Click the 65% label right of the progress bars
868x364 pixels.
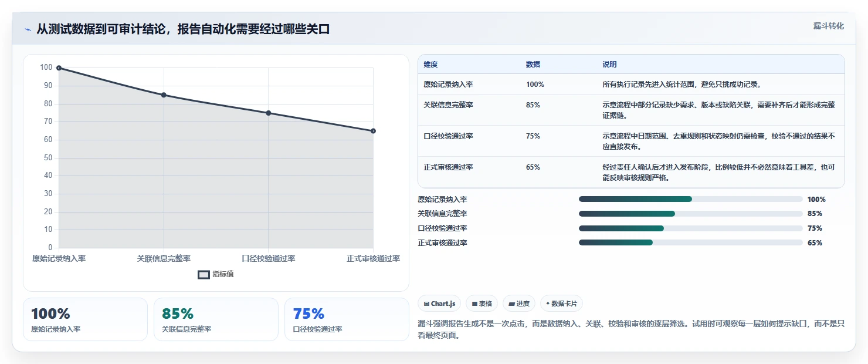point(815,243)
